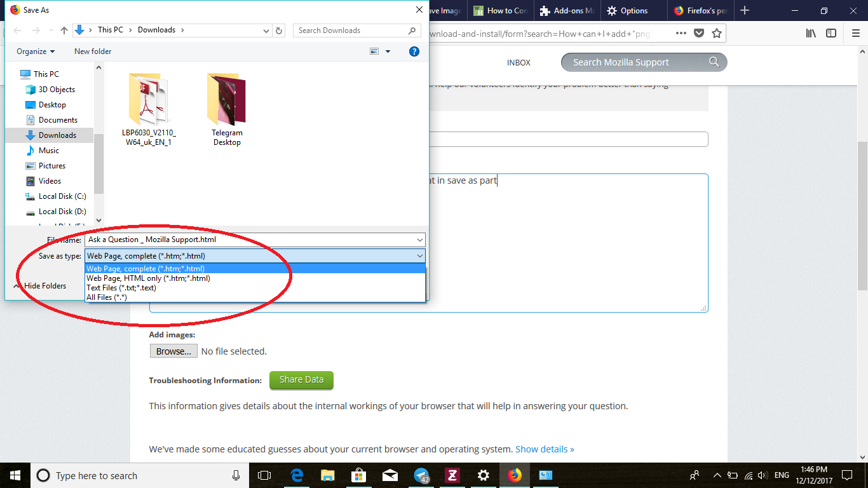Select the LBP6030_V2110 folder
The height and width of the screenshot is (488, 868).
pos(149,109)
